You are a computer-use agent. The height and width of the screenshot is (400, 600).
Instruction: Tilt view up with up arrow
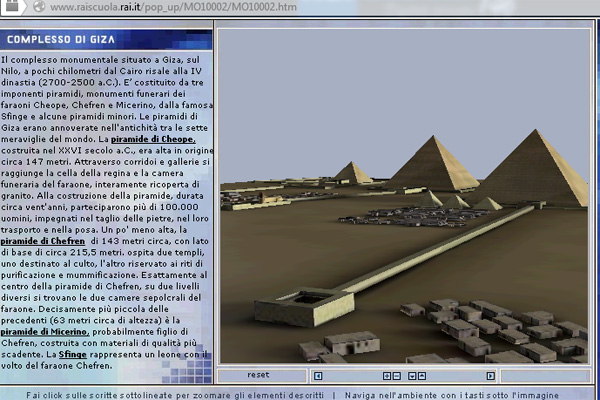422,376
